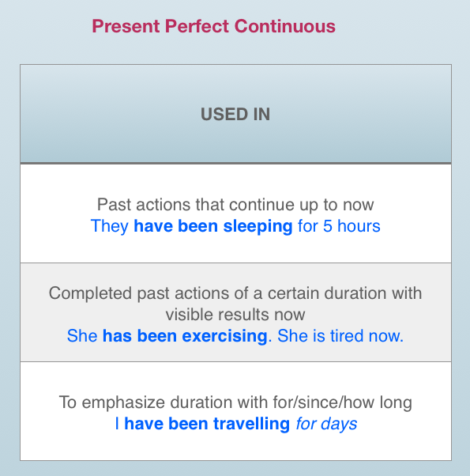Click the pronoun "I" in last example
This screenshot has height=476, width=470.
[117, 424]
